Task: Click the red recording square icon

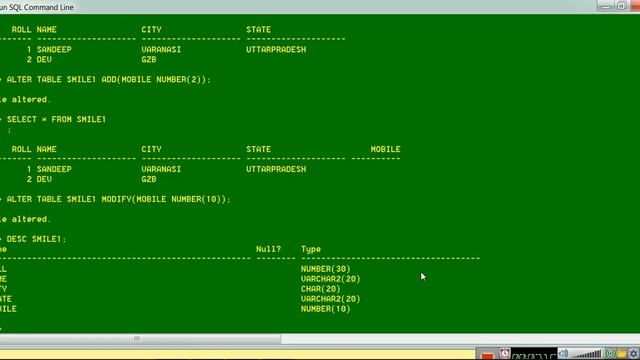Action: (x=487, y=356)
